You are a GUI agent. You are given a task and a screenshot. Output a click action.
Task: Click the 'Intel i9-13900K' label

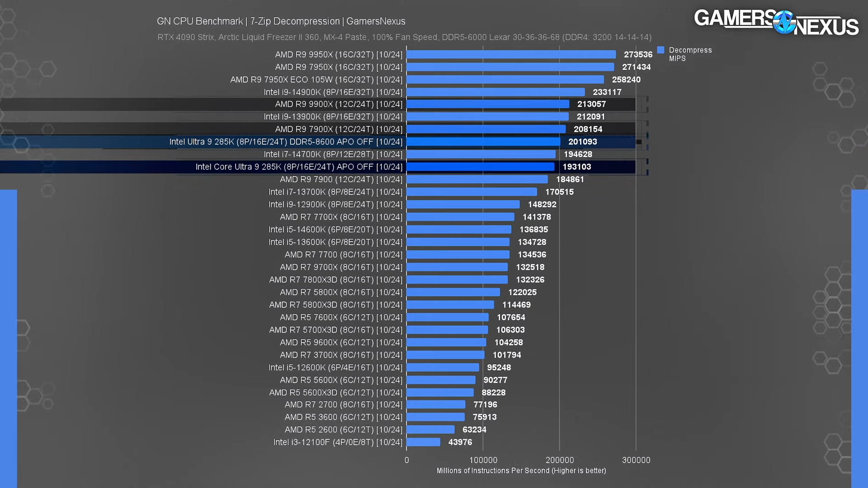click(x=333, y=117)
